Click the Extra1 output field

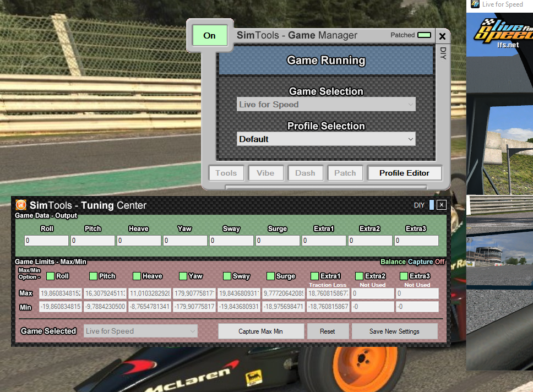pyautogui.click(x=324, y=241)
